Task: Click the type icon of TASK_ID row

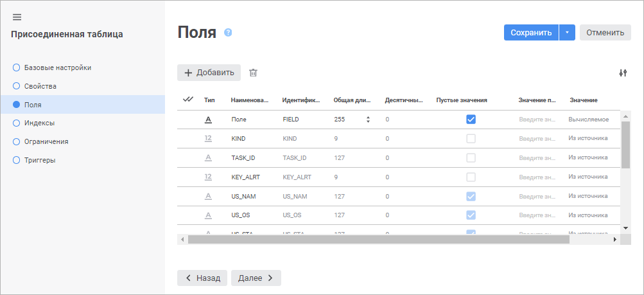Action: [208, 157]
